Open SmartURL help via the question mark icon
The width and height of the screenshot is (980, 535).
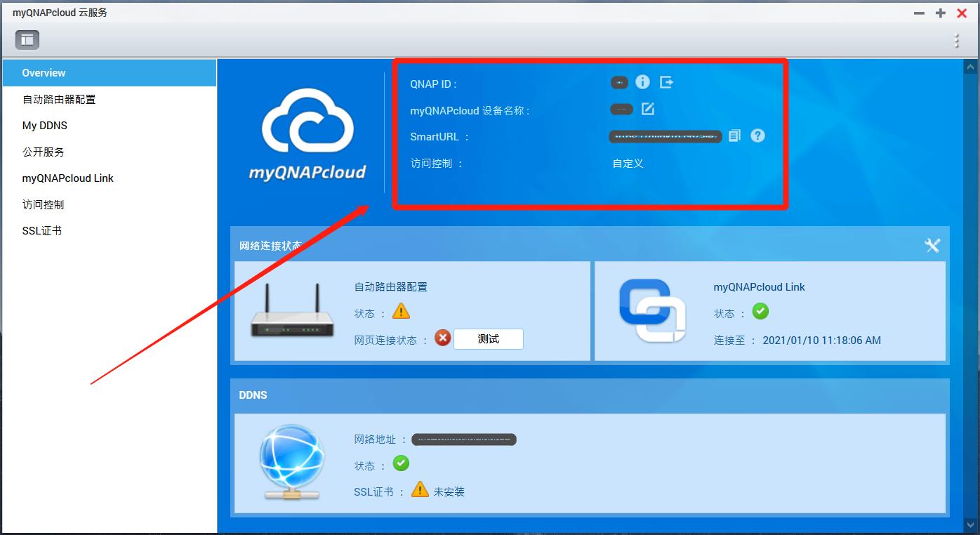tap(757, 136)
